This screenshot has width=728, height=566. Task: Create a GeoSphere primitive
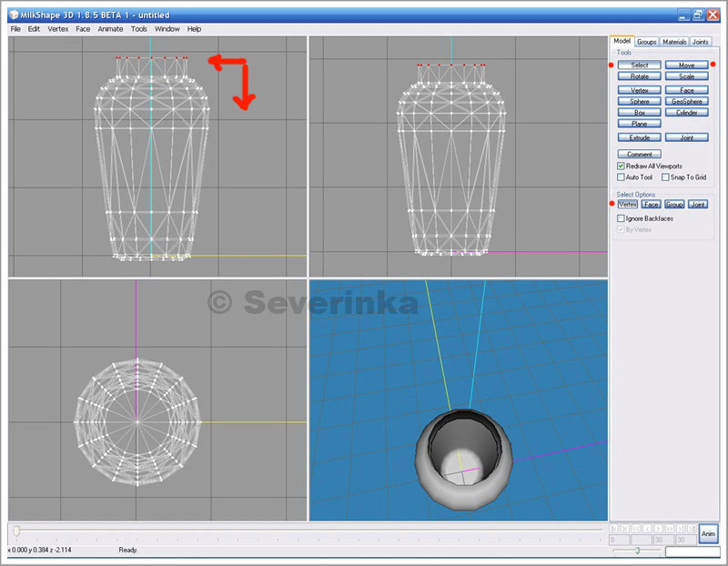pyautogui.click(x=687, y=101)
